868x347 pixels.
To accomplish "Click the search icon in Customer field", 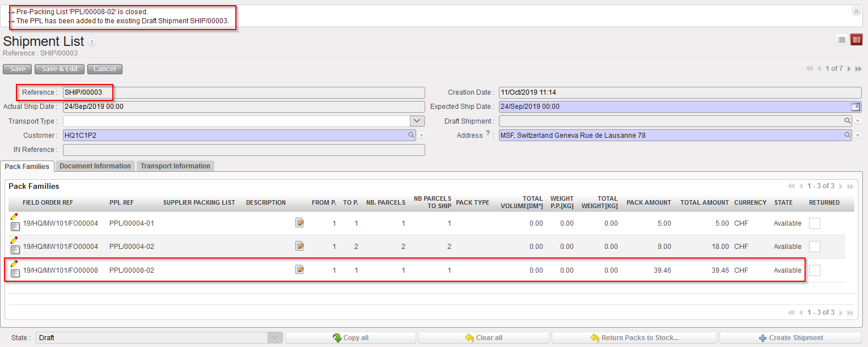I will tap(411, 136).
